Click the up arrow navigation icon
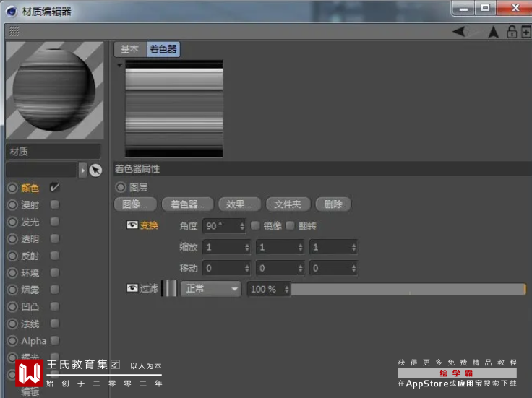 pyautogui.click(x=493, y=33)
